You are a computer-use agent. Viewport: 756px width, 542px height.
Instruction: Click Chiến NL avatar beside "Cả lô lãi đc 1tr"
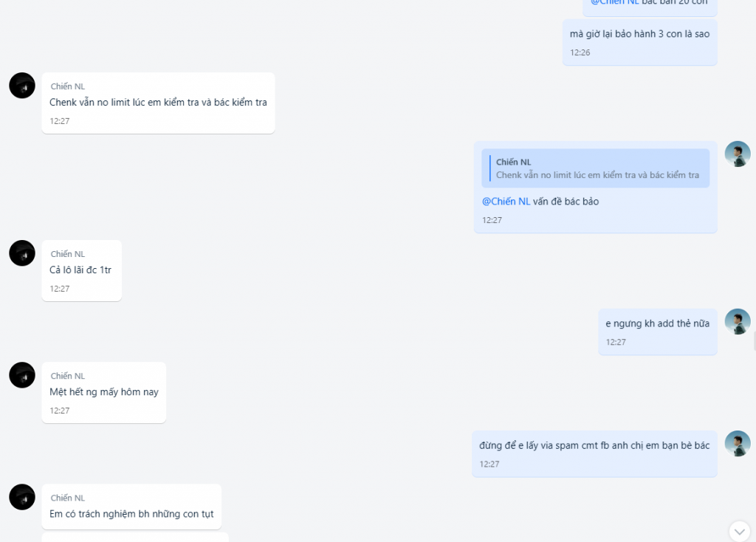point(22,253)
